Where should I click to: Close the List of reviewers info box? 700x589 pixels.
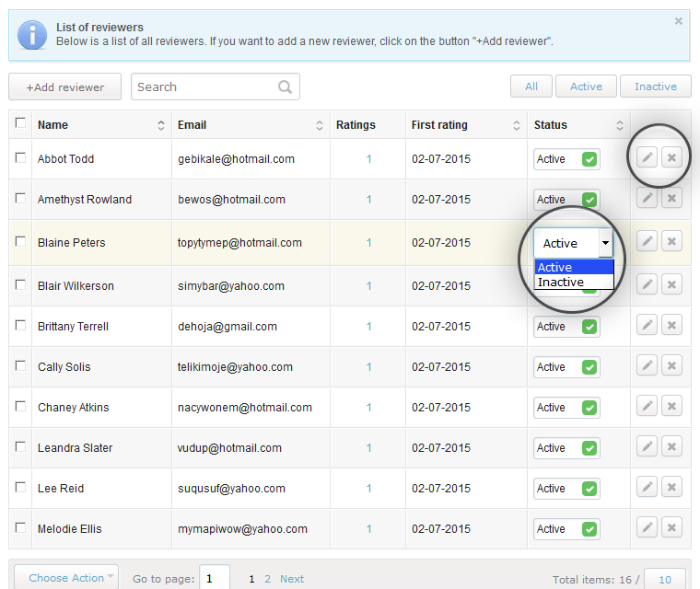(x=678, y=21)
